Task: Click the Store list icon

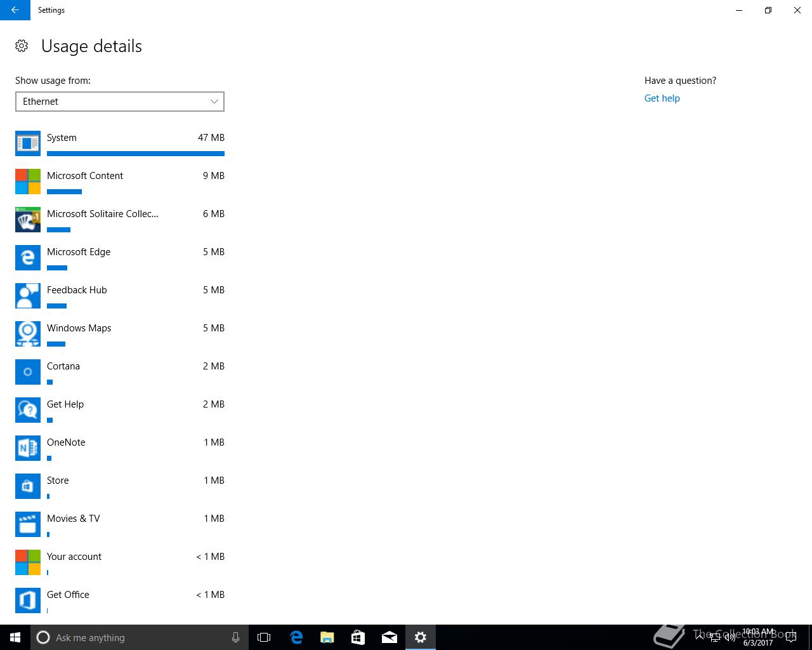Action: pos(28,486)
